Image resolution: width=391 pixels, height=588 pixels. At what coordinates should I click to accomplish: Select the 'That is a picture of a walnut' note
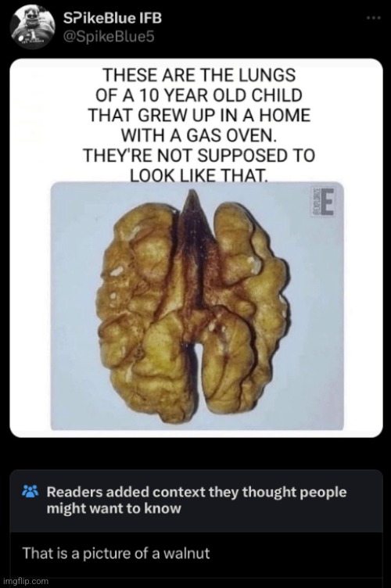(x=116, y=553)
